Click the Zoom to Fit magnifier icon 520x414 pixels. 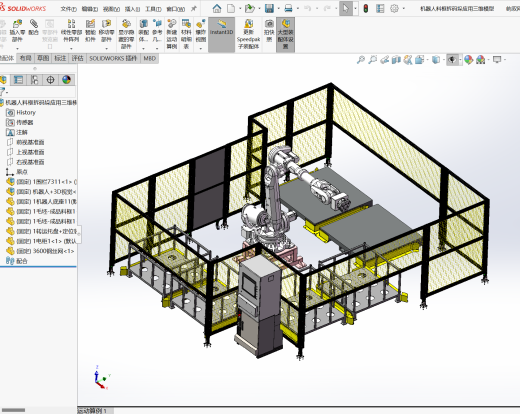point(360,60)
